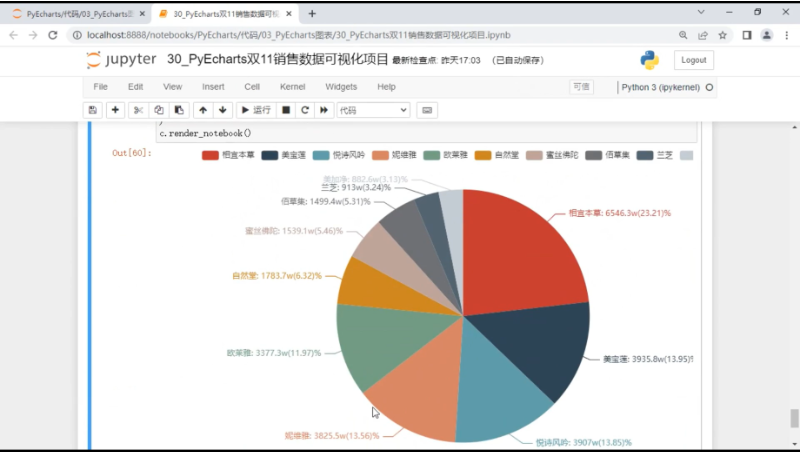Move selected cell up arrow
Viewport: 800px width, 453px height.
pos(203,110)
